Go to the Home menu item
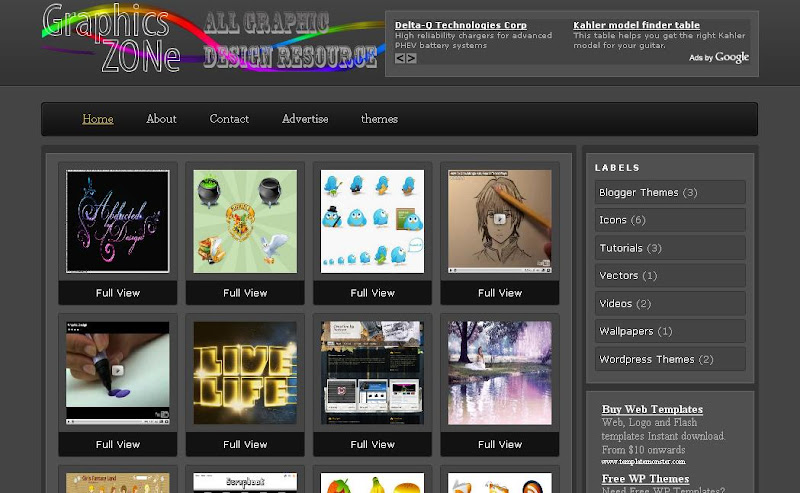800x493 pixels. click(x=98, y=119)
